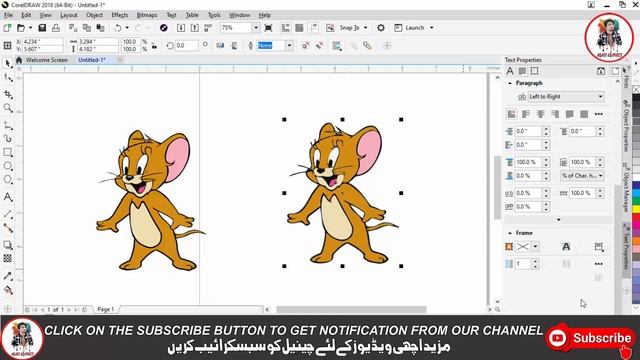
Task: Select the Rectangle tool
Action: 8,152
